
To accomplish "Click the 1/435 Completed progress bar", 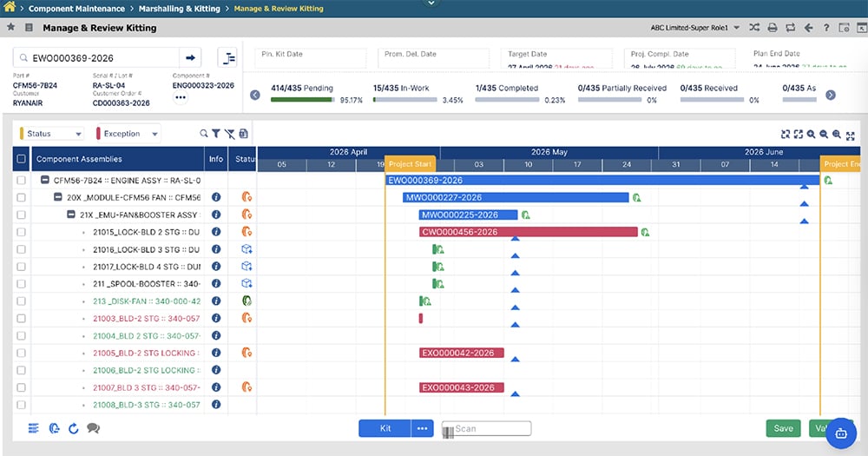I will [x=507, y=100].
